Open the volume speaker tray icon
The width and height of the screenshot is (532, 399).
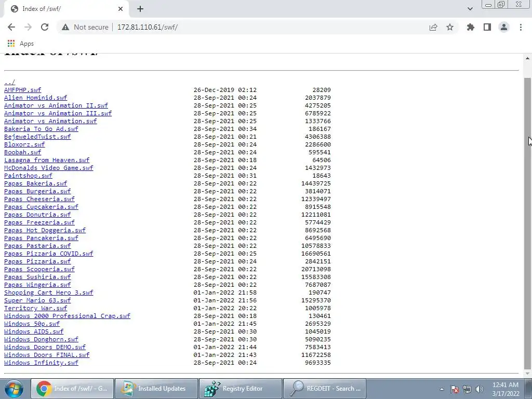[x=480, y=389]
